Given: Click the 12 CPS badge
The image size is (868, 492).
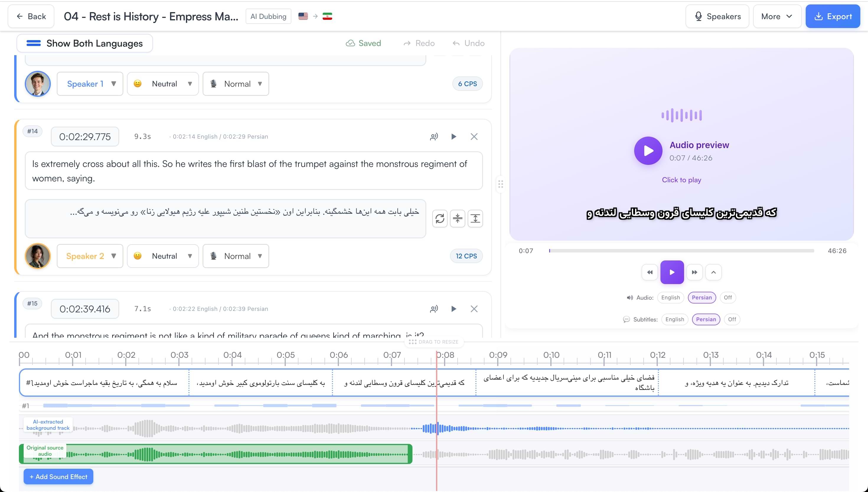Looking at the screenshot, I should (466, 256).
